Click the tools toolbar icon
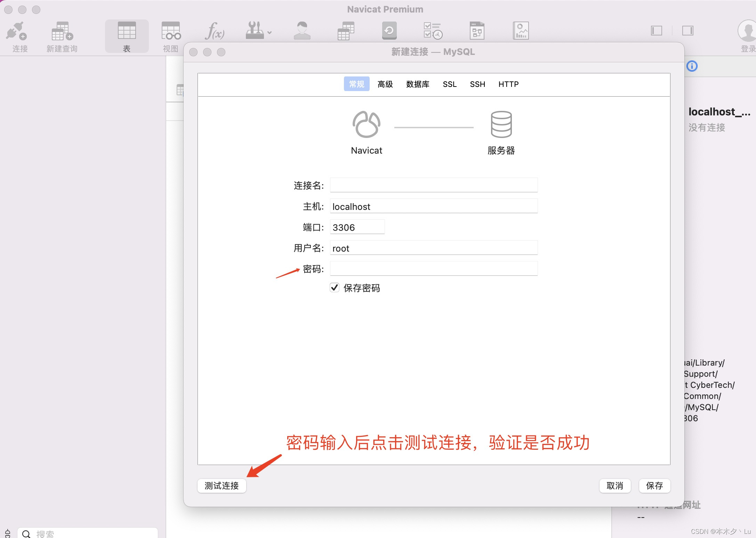The image size is (756, 538). click(255, 31)
